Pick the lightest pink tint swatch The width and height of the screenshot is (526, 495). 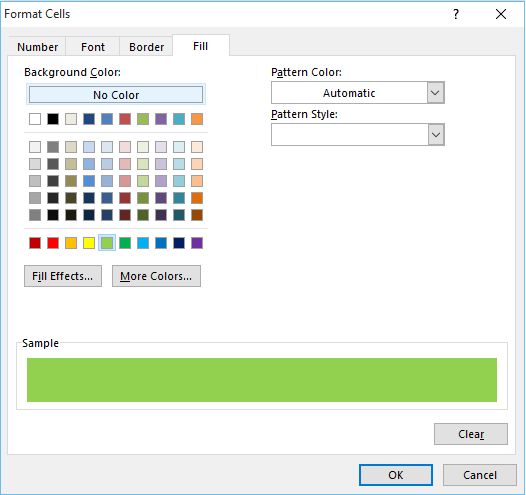[x=125, y=147]
